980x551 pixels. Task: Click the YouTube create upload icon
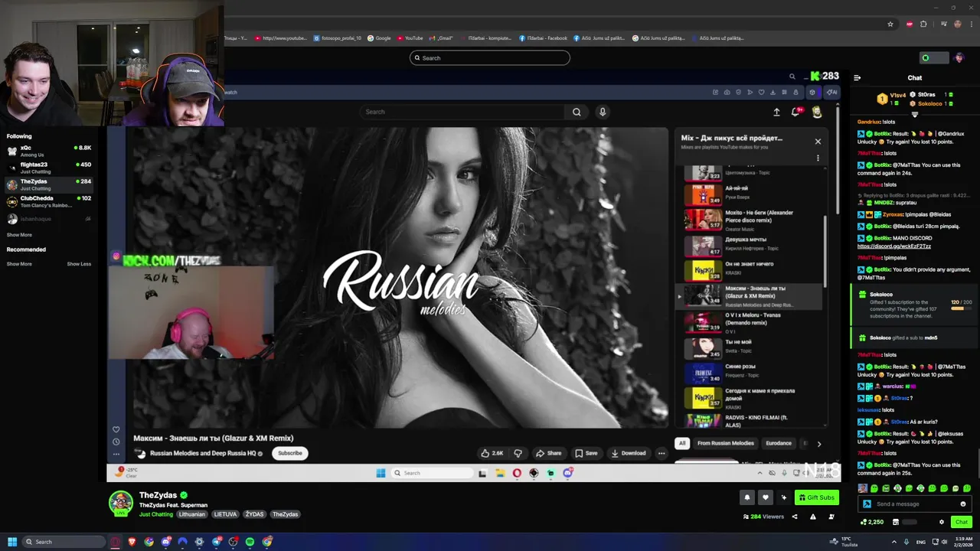pos(776,112)
